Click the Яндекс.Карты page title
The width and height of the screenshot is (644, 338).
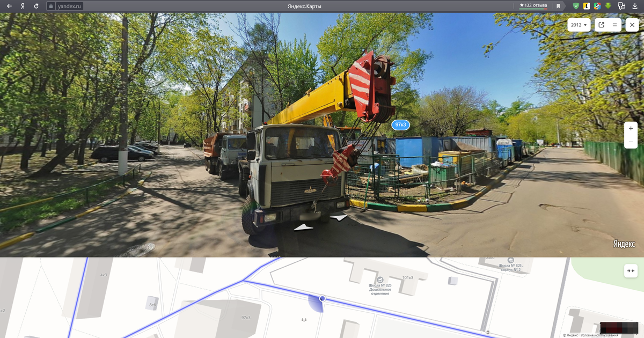pyautogui.click(x=305, y=6)
